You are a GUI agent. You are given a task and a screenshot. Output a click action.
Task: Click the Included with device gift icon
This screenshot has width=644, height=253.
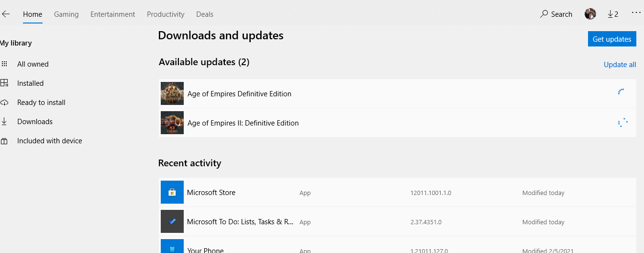(x=5, y=141)
